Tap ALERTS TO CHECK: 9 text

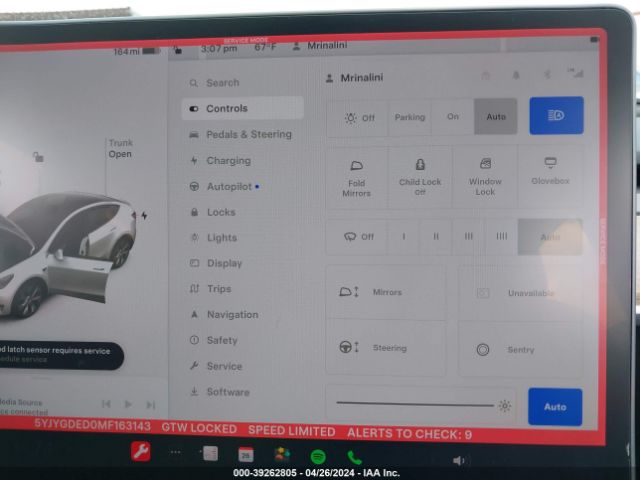(x=409, y=434)
